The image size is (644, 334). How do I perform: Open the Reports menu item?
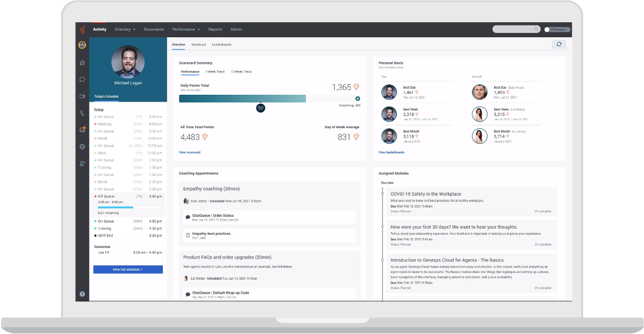coord(215,29)
